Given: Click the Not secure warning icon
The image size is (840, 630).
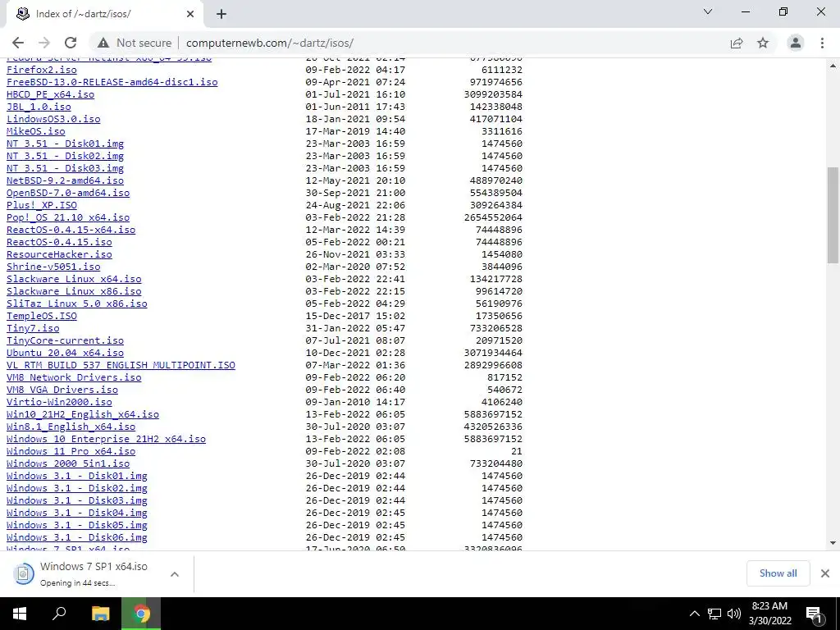Looking at the screenshot, I should tap(103, 43).
